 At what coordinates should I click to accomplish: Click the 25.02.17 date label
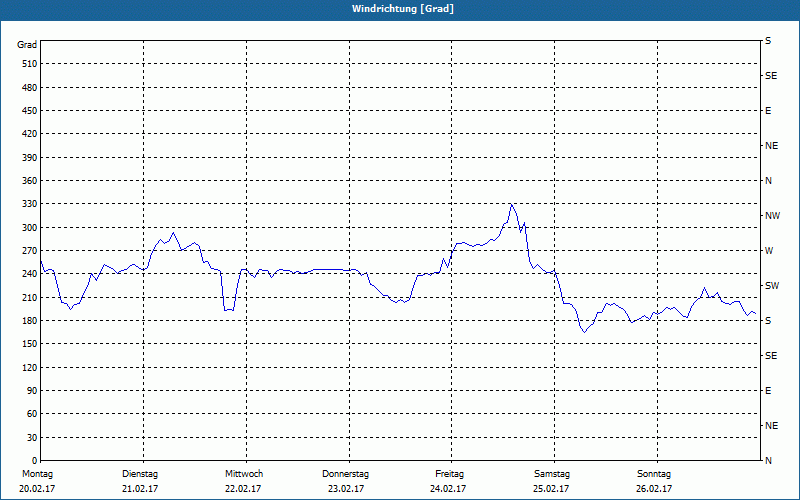point(551,489)
